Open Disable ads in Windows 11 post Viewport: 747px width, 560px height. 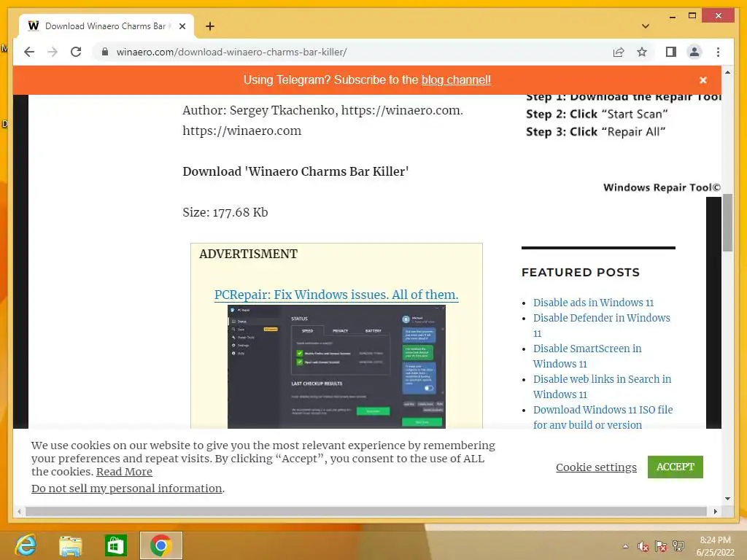(593, 303)
